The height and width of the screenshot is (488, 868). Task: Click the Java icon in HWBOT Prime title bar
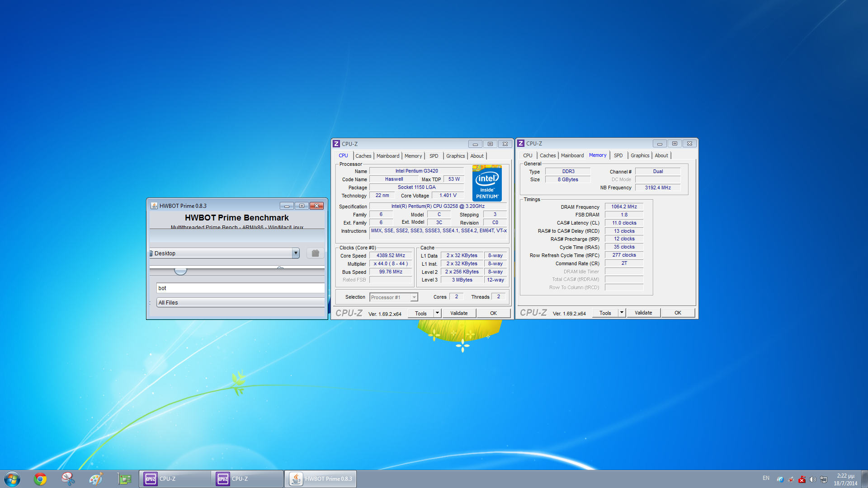154,206
